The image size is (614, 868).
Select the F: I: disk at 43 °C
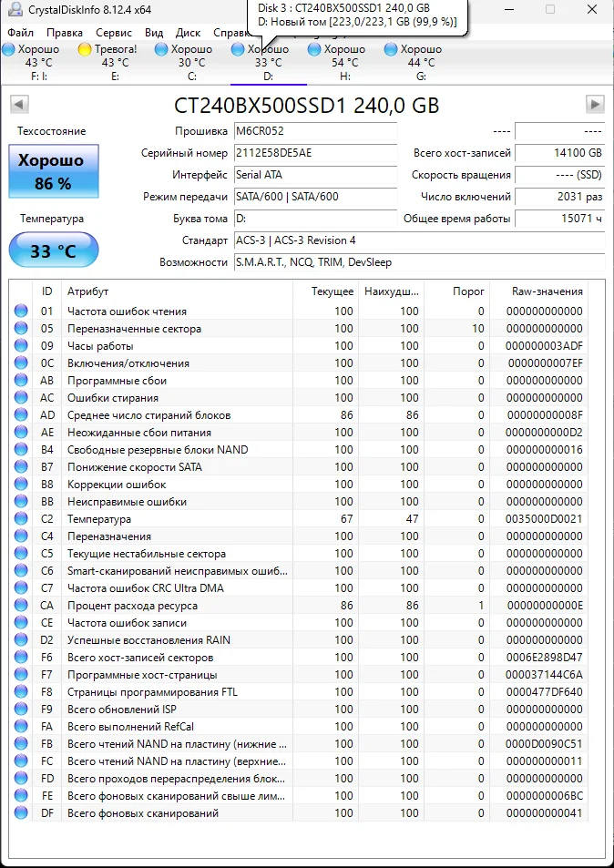coord(39,63)
